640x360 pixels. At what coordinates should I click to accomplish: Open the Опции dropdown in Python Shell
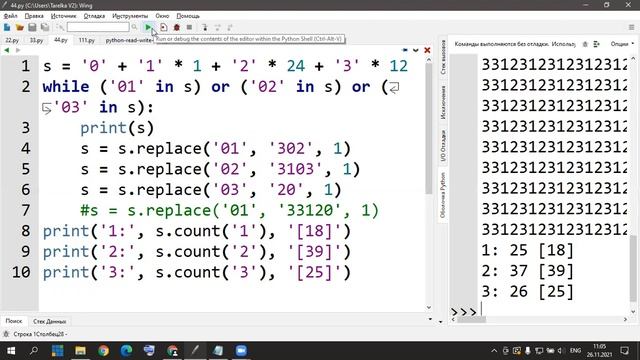622,44
